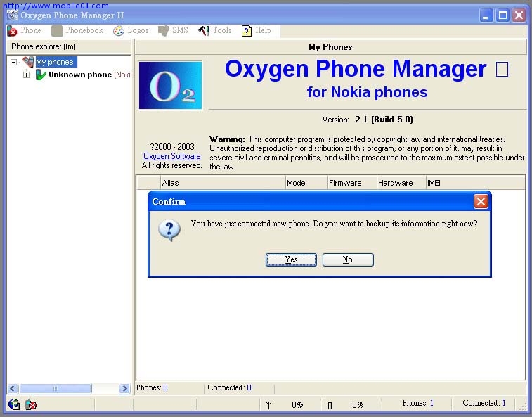Click the Hardware column header

(401, 183)
